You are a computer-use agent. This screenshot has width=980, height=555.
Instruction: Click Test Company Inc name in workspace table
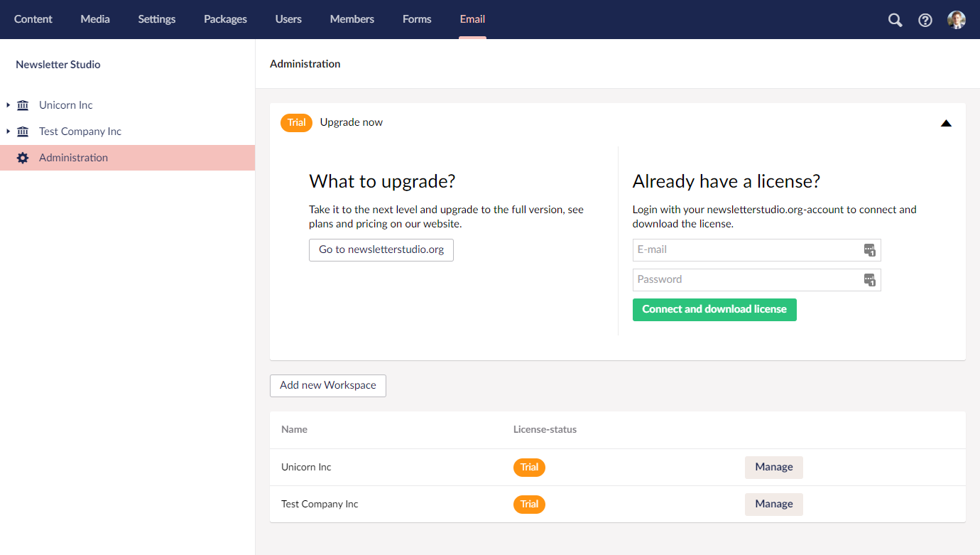(x=320, y=505)
